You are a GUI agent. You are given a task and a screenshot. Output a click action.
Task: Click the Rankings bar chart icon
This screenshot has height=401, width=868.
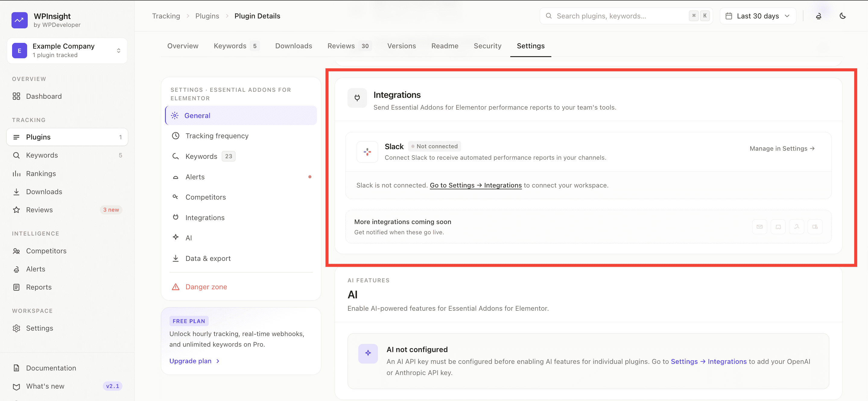(x=16, y=173)
